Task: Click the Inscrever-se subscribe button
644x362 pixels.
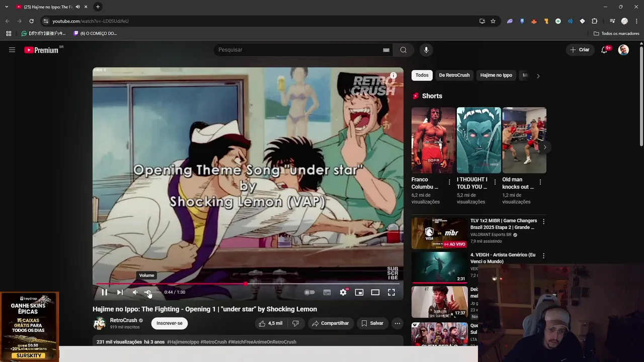Action: click(170, 323)
